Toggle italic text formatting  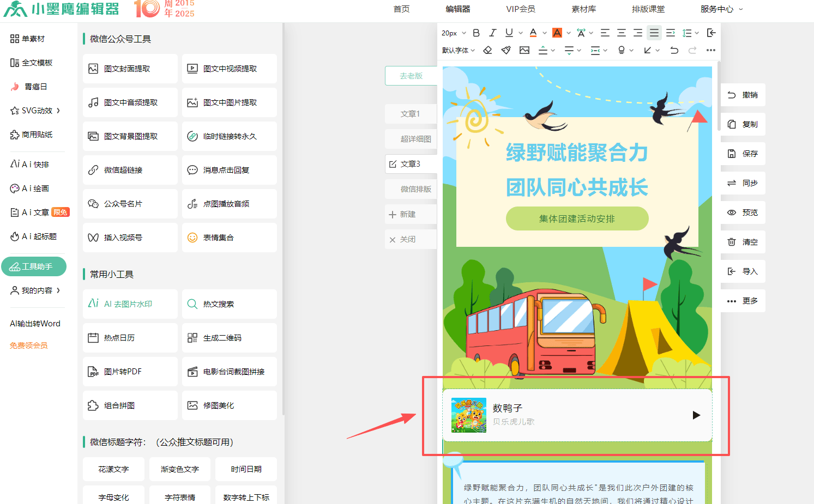pos(492,33)
